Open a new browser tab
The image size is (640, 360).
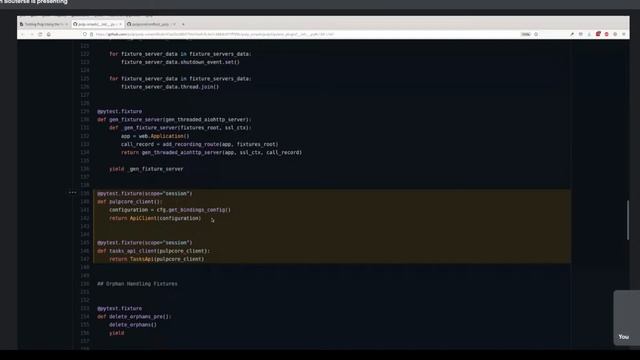(x=183, y=24)
